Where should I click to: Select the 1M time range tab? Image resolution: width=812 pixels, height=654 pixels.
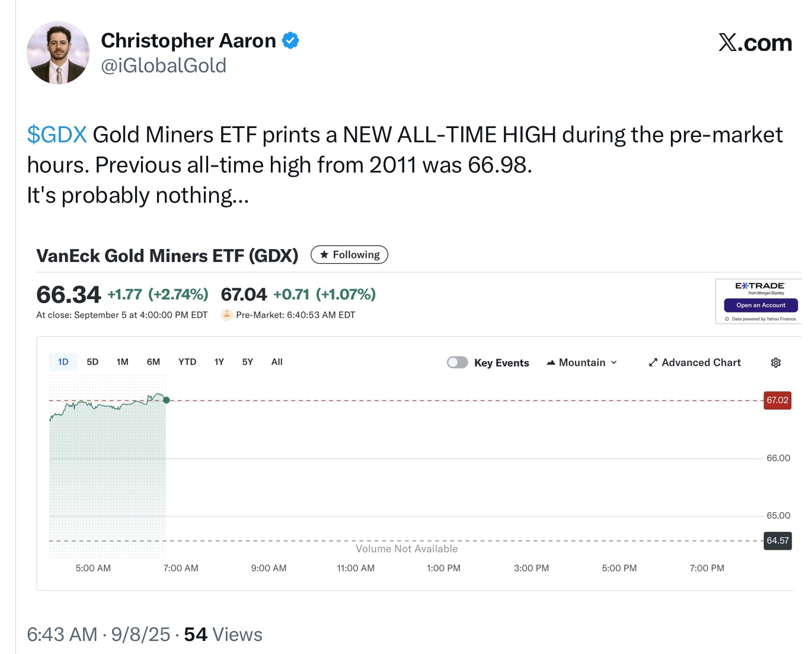point(123,362)
